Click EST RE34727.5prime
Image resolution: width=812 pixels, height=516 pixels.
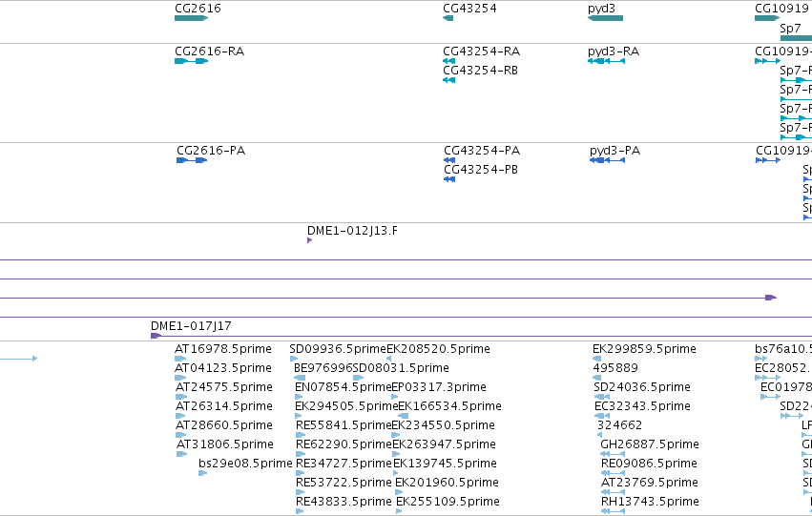tap(344, 464)
